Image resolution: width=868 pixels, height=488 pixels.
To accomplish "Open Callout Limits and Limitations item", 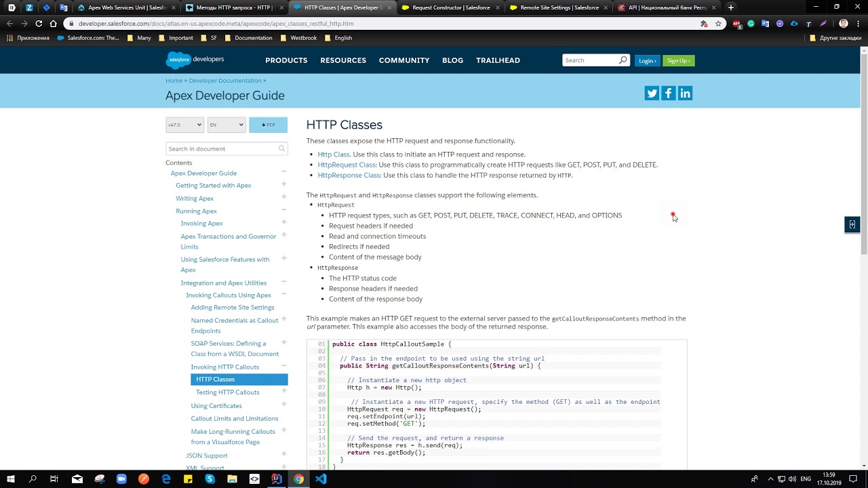I will click(x=235, y=418).
